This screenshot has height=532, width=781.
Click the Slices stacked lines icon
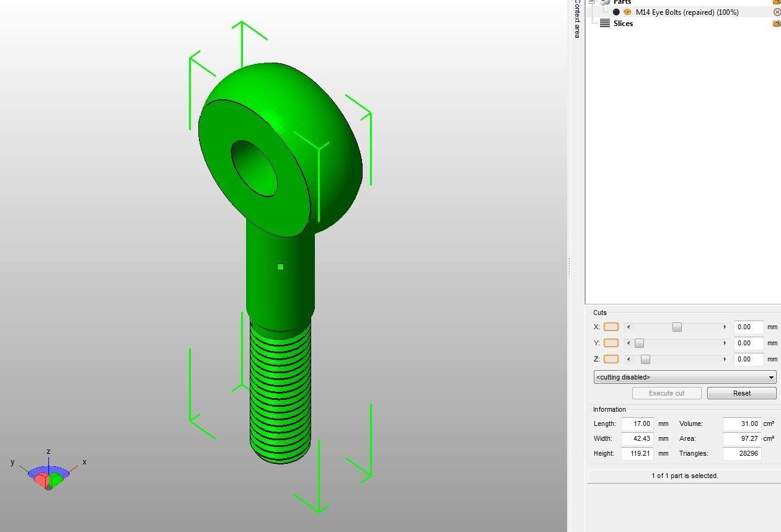point(605,24)
